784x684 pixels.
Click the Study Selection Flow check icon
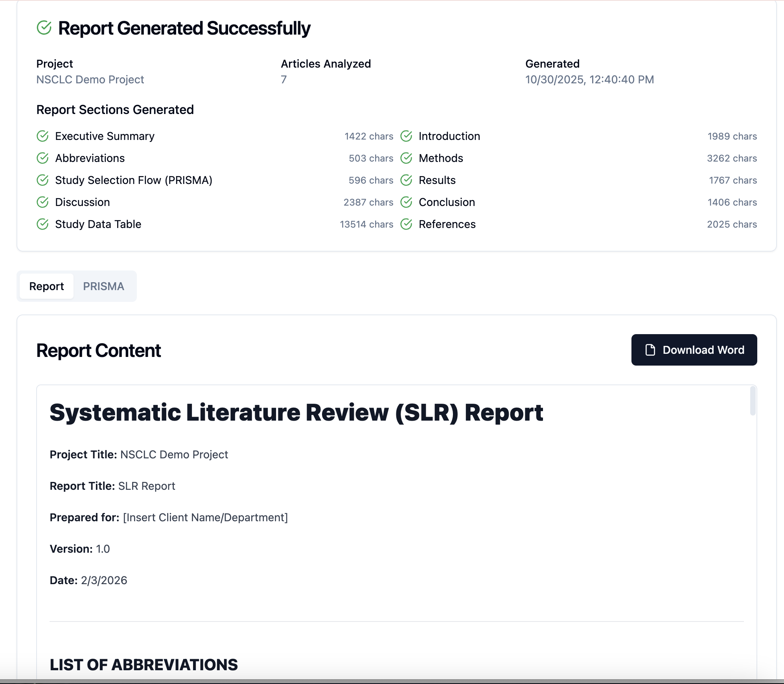point(42,180)
